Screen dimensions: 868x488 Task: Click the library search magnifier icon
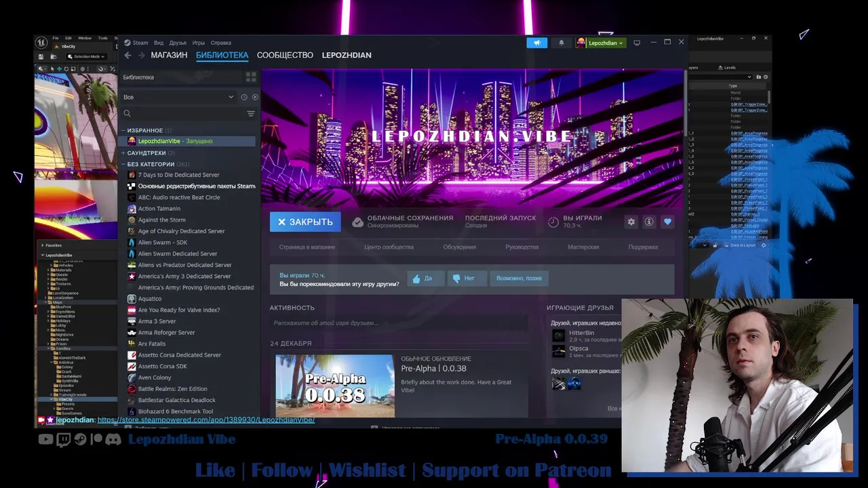click(x=127, y=113)
